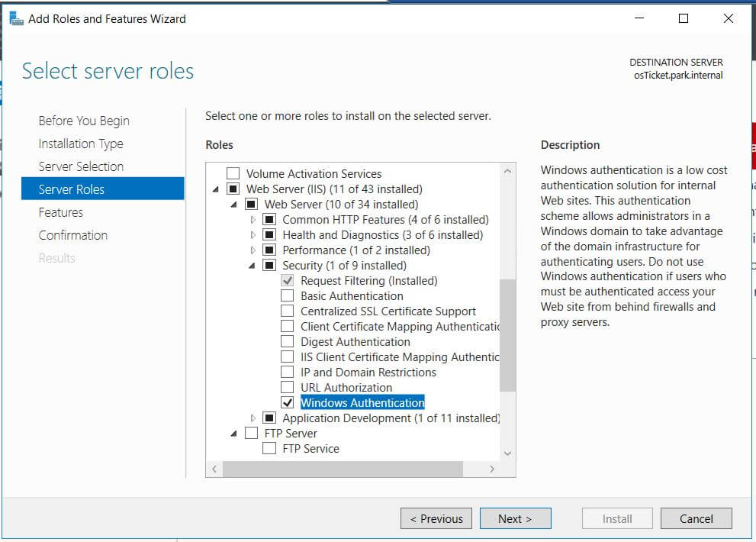
Task: Expand the Common HTTP Features node
Action: point(253,220)
